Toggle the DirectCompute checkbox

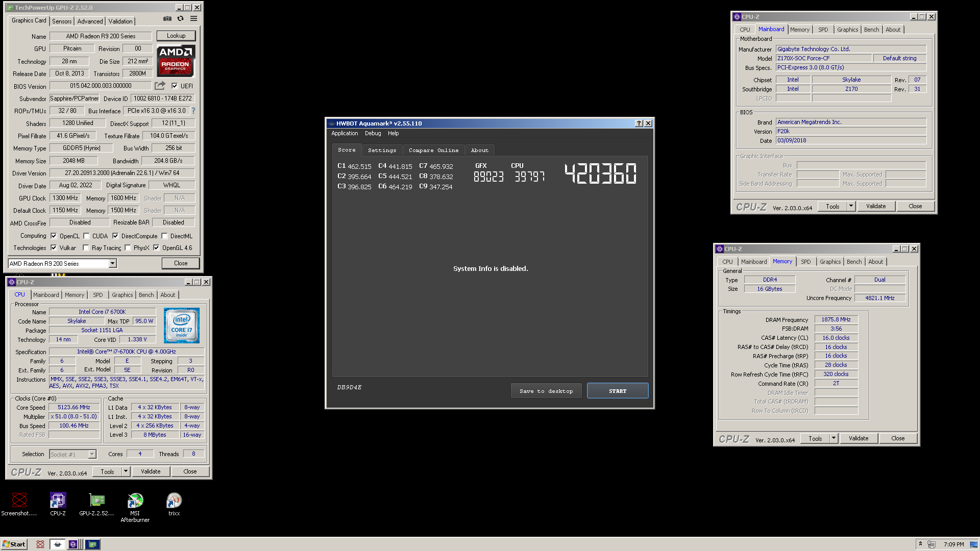coord(115,236)
